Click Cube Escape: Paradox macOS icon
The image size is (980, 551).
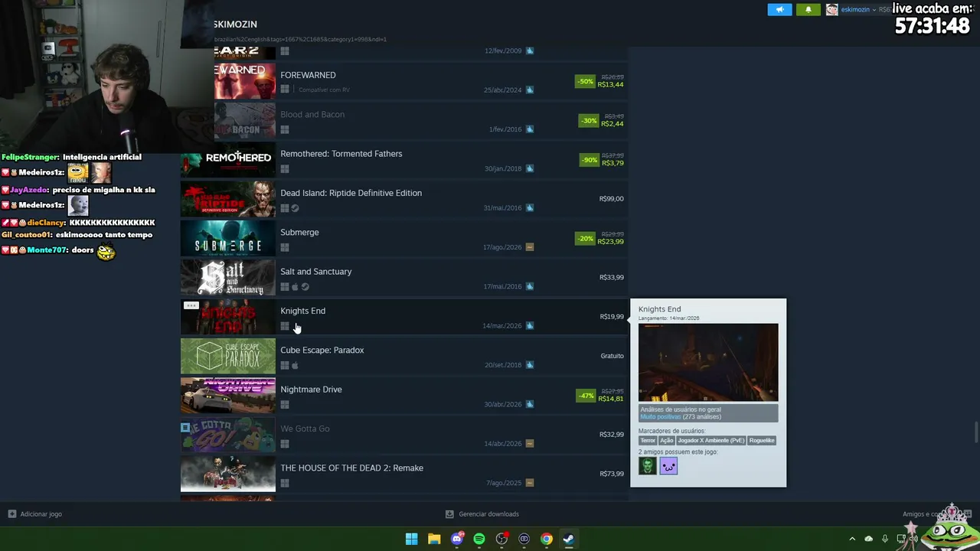295,366
